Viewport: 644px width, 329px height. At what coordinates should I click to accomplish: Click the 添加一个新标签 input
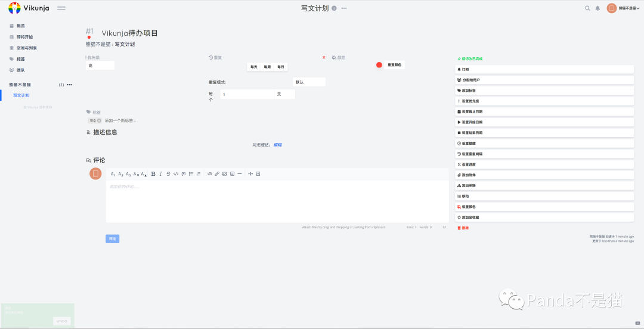click(120, 121)
